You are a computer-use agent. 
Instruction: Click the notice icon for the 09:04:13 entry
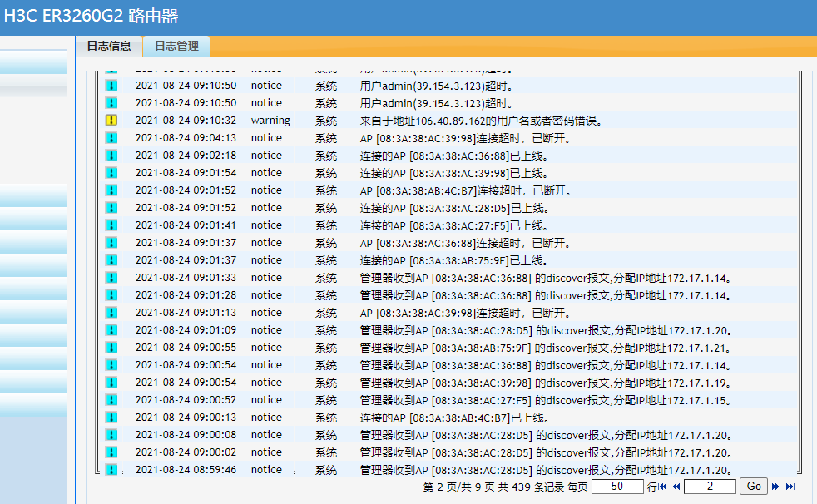111,138
